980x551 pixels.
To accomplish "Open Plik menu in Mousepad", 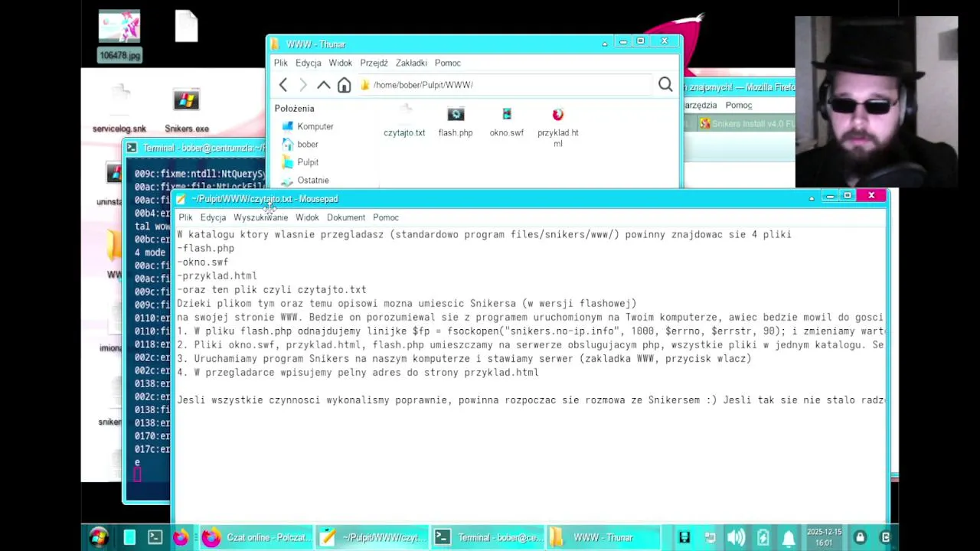I will [185, 217].
